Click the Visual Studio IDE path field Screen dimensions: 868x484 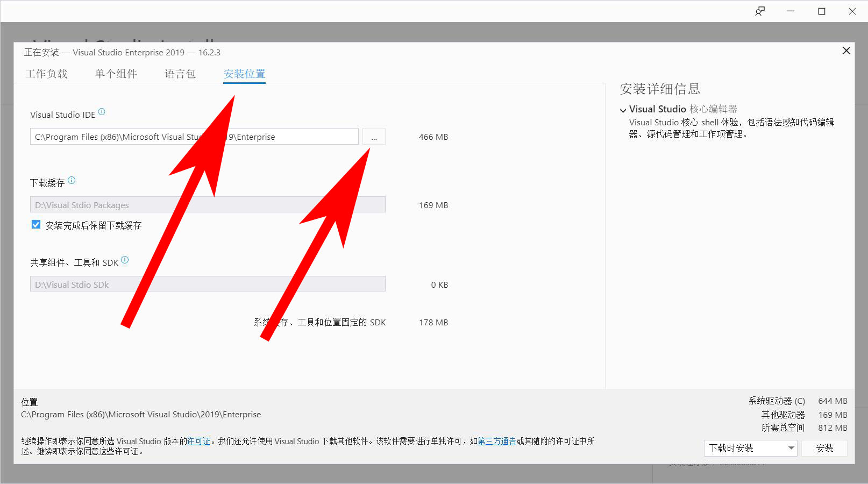194,137
